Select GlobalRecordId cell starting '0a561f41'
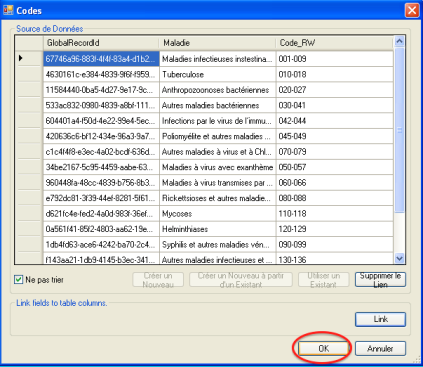The width and height of the screenshot is (423, 367). click(x=101, y=229)
